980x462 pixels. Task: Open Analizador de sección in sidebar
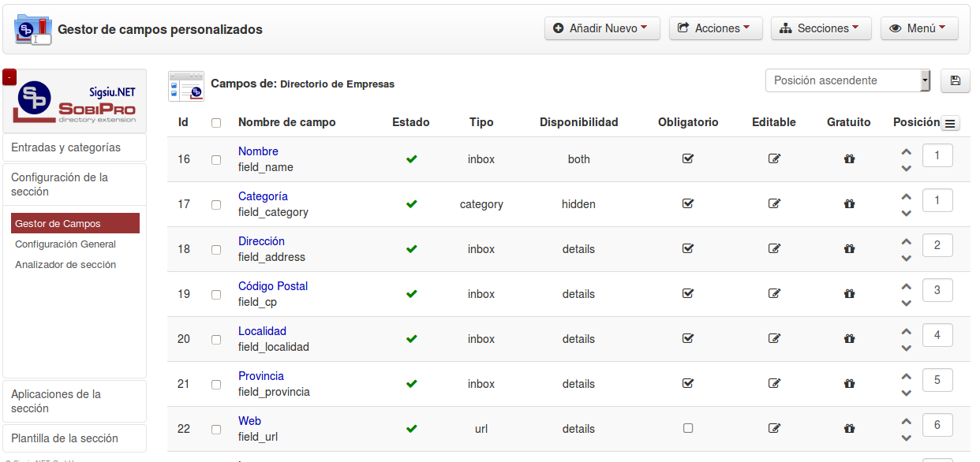pyautogui.click(x=65, y=265)
